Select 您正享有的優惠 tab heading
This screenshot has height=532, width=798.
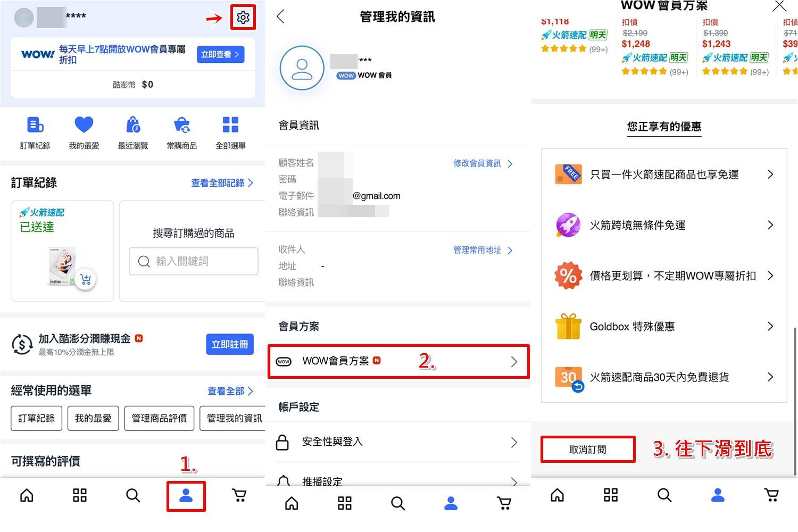click(x=664, y=127)
